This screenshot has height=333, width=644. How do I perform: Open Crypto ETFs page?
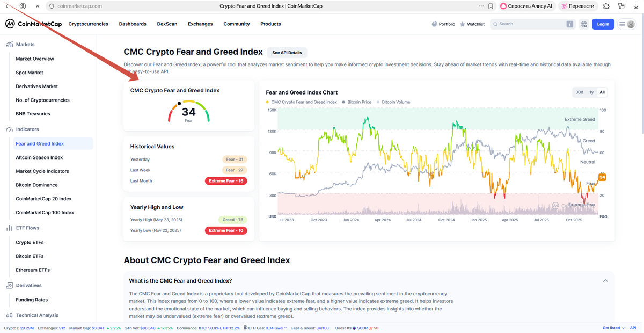pos(30,243)
